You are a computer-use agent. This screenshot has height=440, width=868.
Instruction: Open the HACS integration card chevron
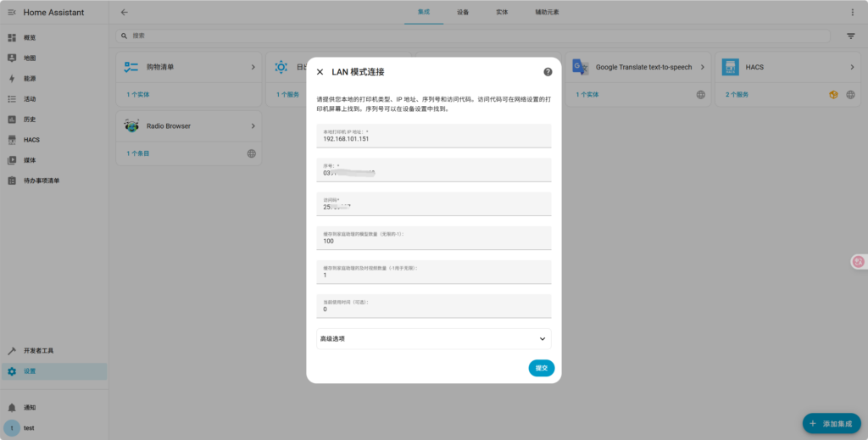pos(852,67)
